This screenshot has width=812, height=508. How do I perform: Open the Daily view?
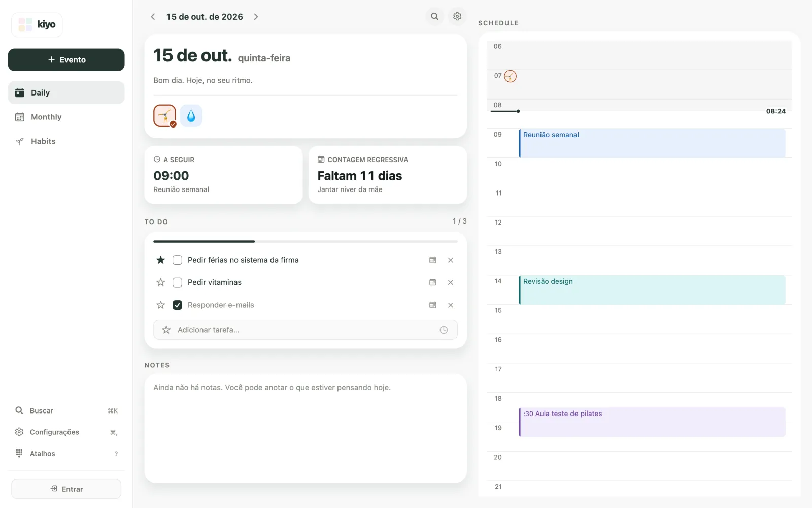pos(66,92)
